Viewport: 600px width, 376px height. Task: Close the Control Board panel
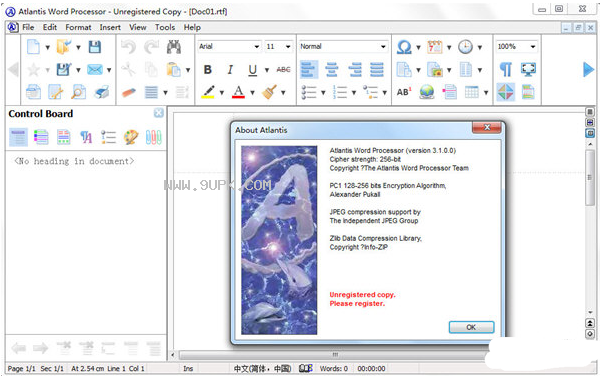158,113
